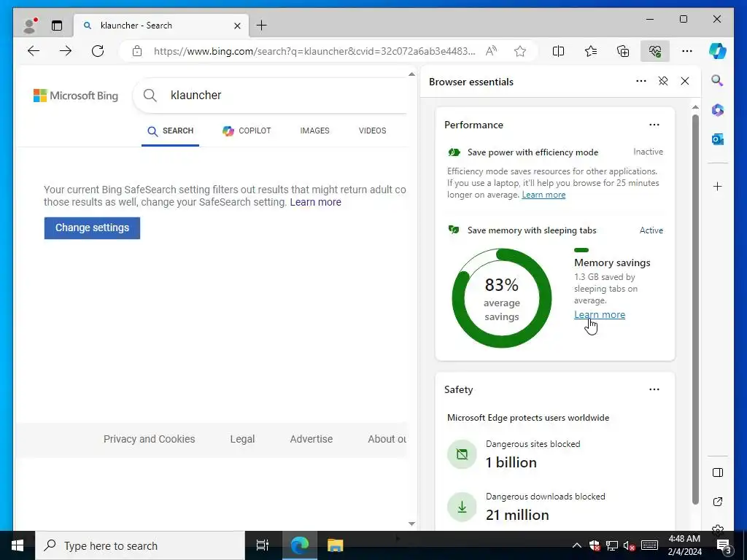Click the address bar URL
The image size is (747, 560).
(314, 51)
